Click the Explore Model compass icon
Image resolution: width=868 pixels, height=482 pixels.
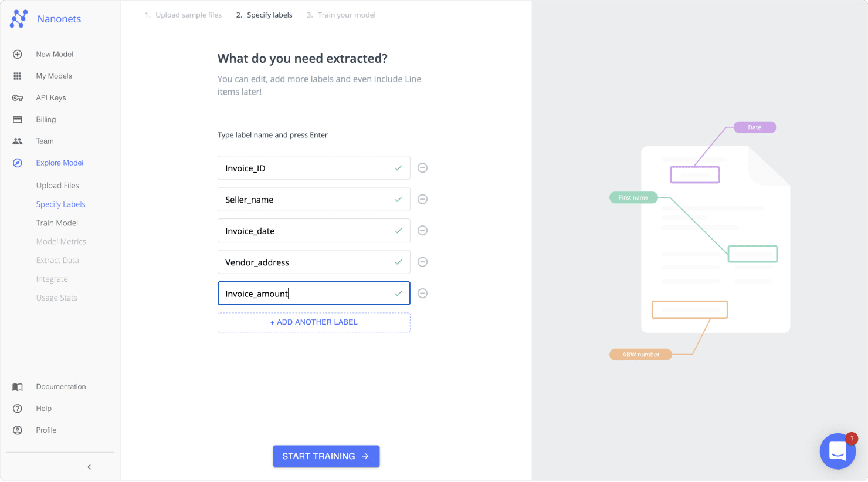[18, 163]
